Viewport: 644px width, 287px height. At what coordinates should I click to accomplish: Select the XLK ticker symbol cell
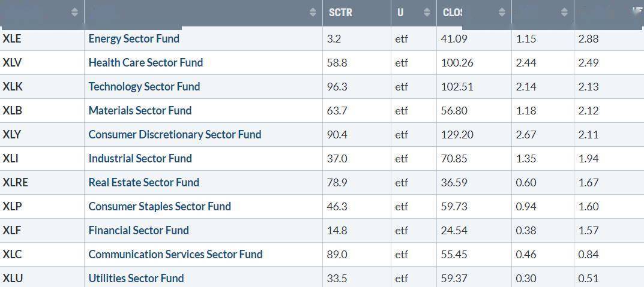(x=13, y=86)
